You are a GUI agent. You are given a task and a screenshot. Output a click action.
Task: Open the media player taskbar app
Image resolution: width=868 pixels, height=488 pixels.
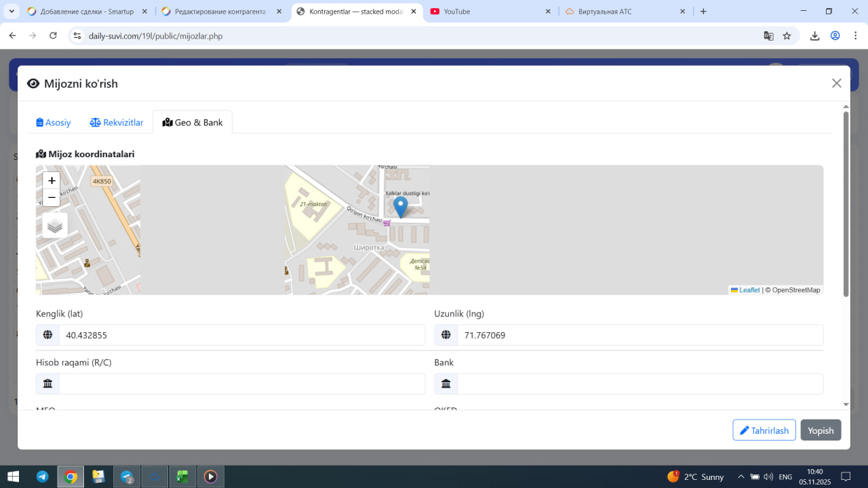tap(211, 476)
